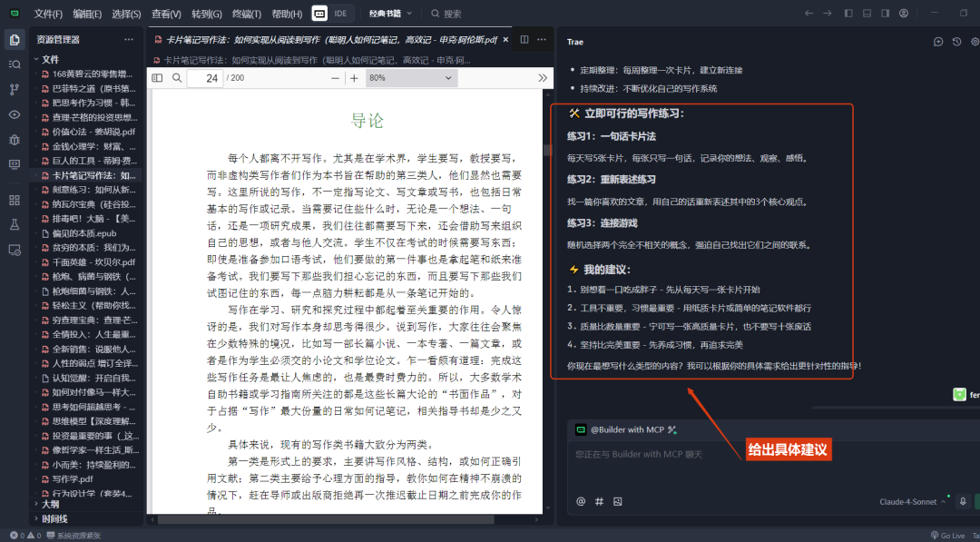Screen dimensions: 980x542
Task: Click the # context icon in chat input
Action: [x=599, y=501]
